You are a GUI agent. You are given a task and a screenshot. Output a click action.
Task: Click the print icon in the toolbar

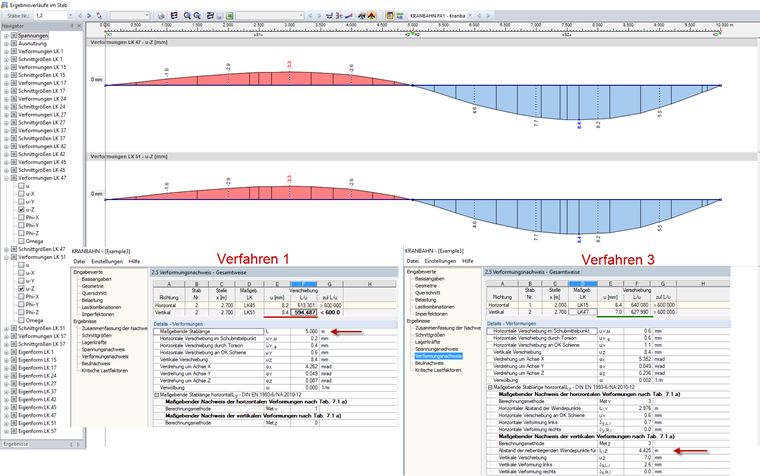click(161, 16)
